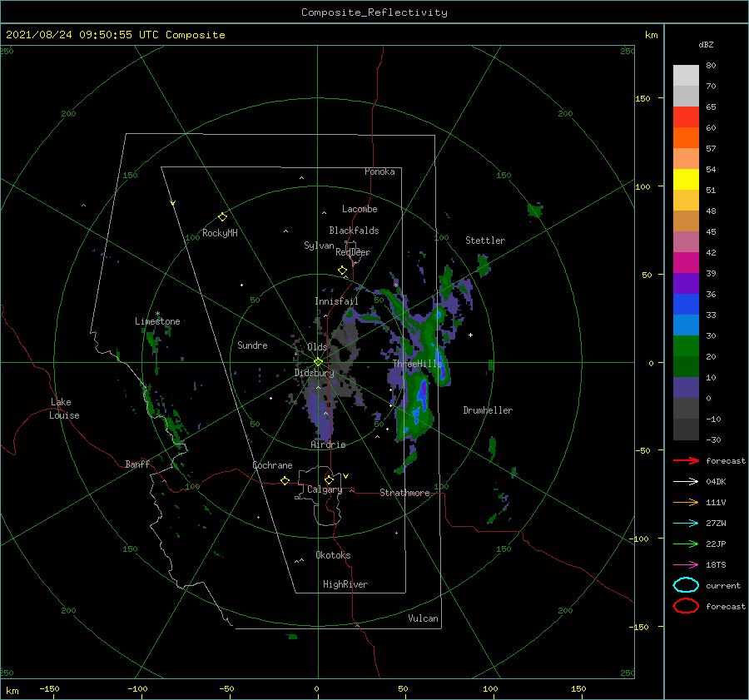Click the Cochrane label

click(272, 465)
